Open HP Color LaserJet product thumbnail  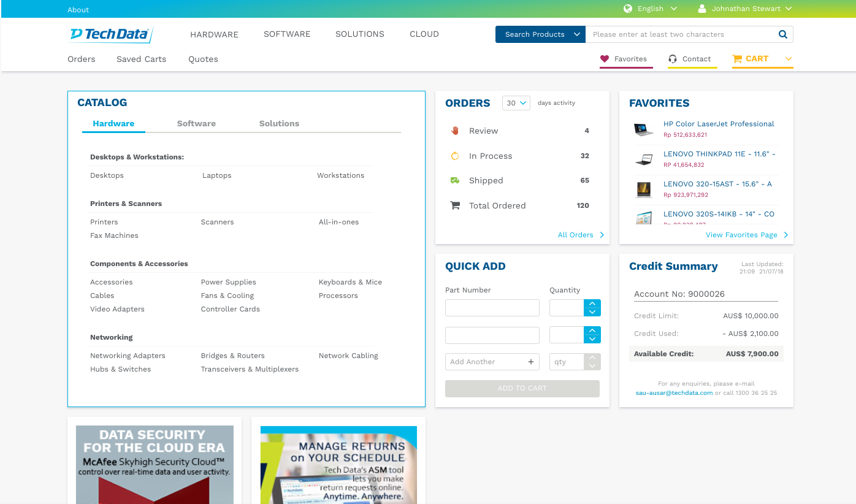coord(643,129)
